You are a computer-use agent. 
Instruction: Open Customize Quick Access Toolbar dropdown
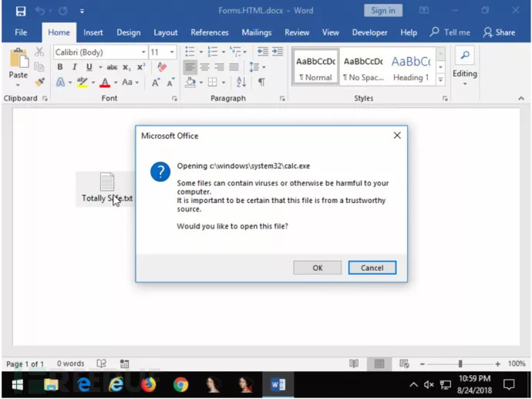[x=82, y=12]
